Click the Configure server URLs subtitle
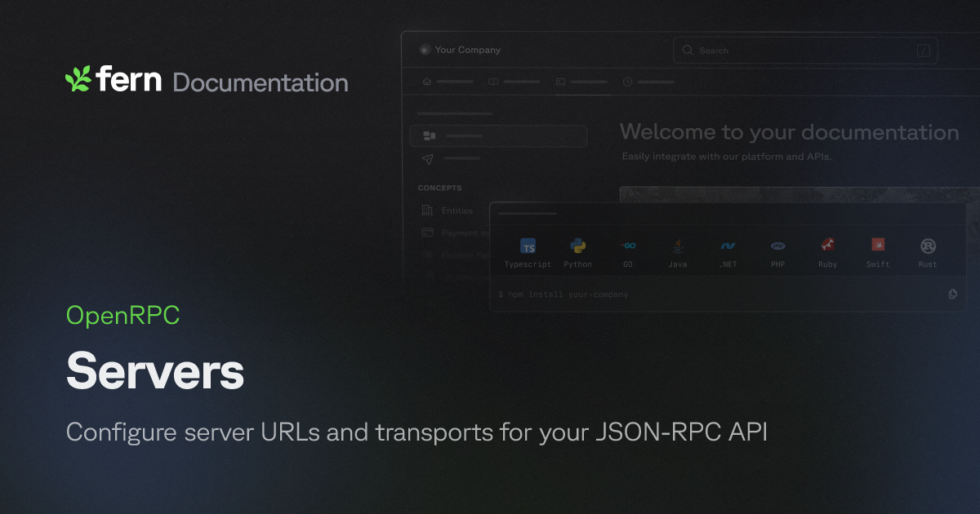The width and height of the screenshot is (980, 514). pyautogui.click(x=416, y=432)
